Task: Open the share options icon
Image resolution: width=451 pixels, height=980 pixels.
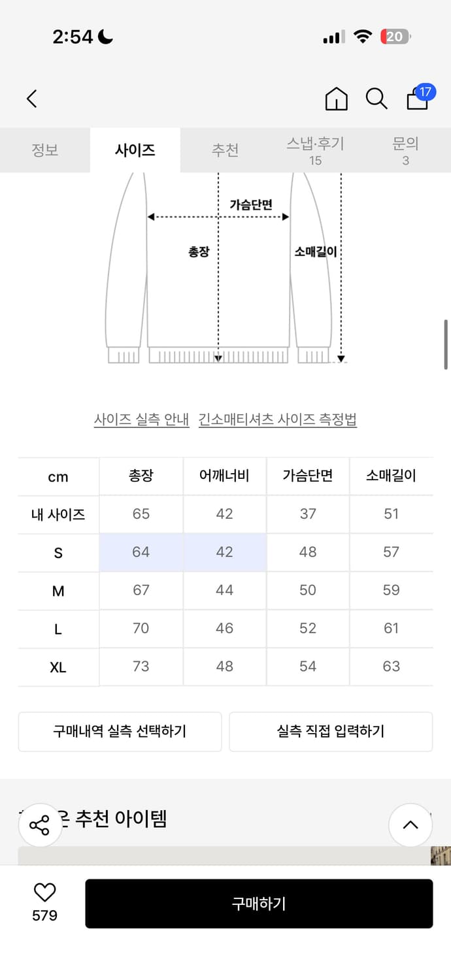Action: (x=40, y=825)
